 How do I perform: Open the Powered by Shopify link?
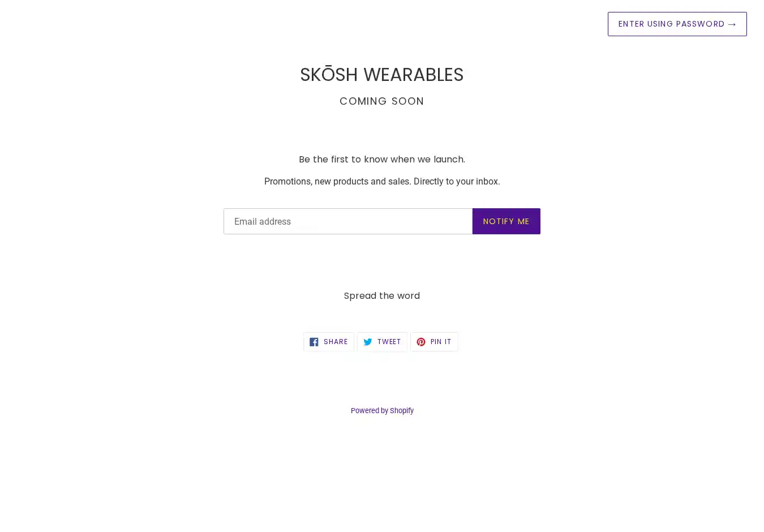[382, 411]
